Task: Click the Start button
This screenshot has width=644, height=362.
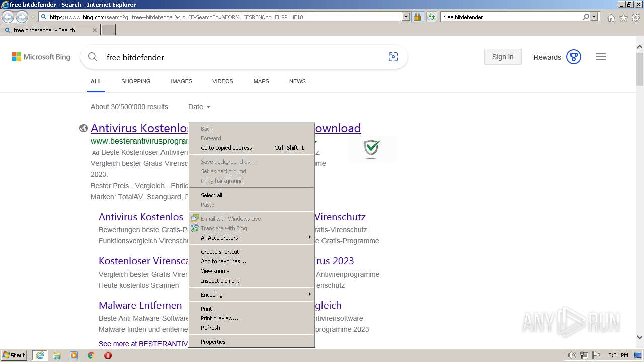Action: click(x=14, y=355)
